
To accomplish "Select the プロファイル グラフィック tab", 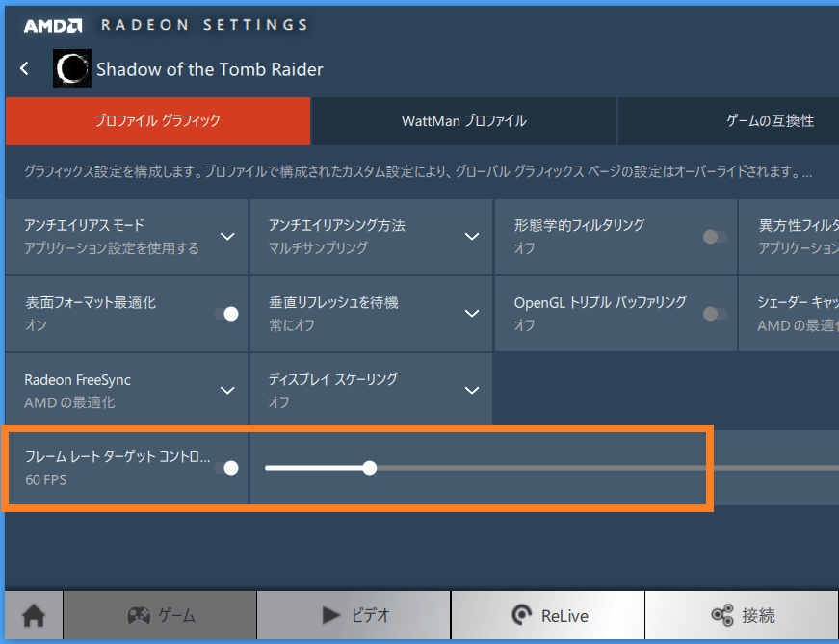I will point(158,121).
